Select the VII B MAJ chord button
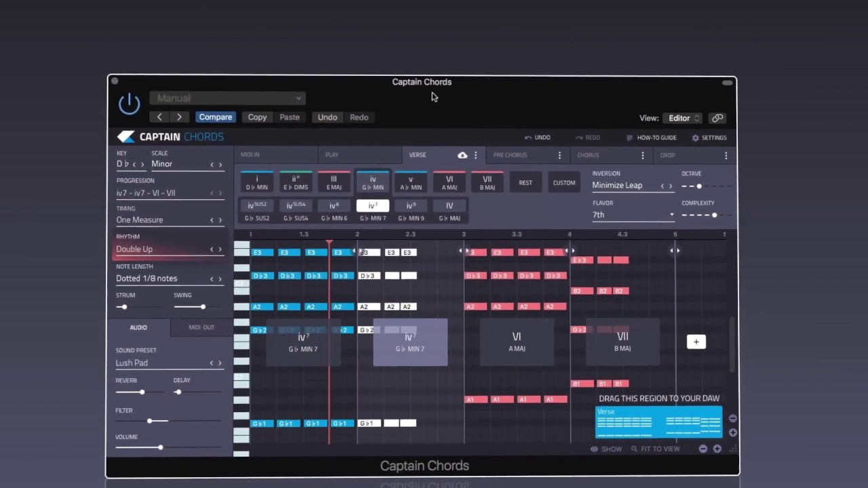The height and width of the screenshot is (488, 868). [x=487, y=182]
